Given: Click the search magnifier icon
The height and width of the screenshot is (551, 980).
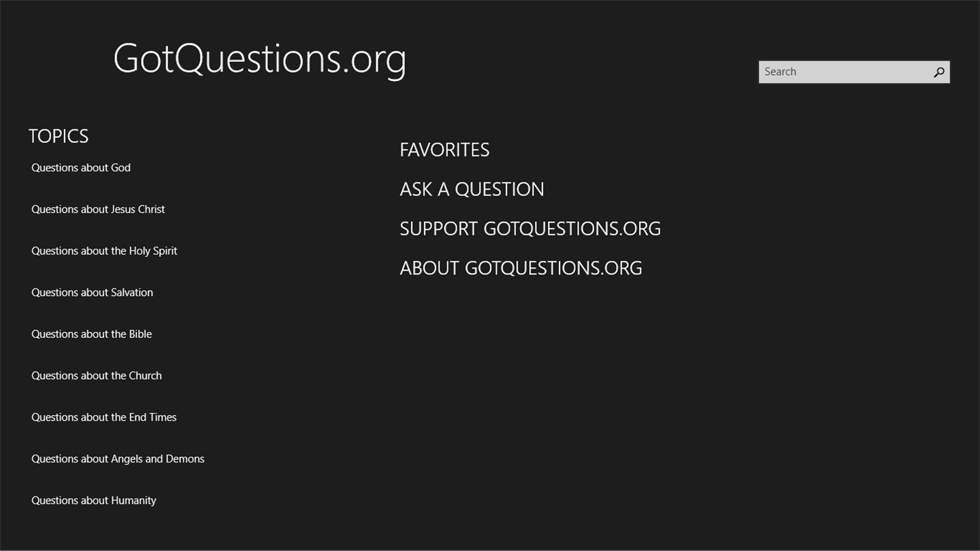Looking at the screenshot, I should 939,72.
